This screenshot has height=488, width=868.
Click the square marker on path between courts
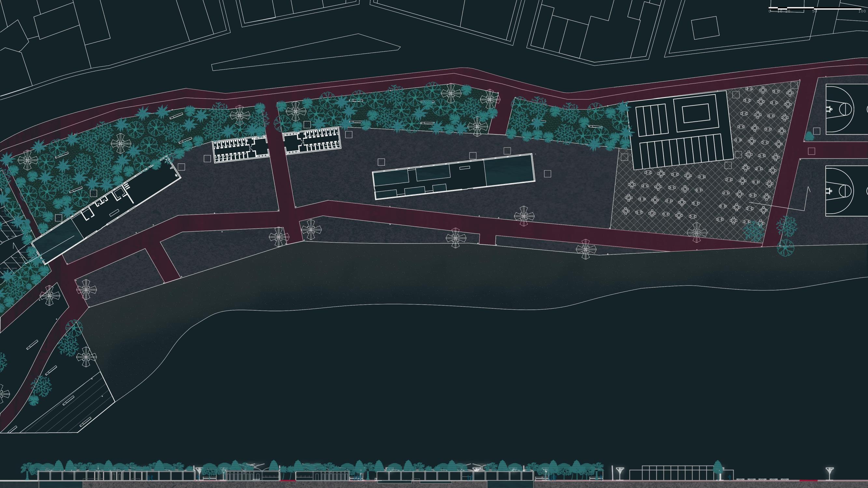tap(811, 151)
